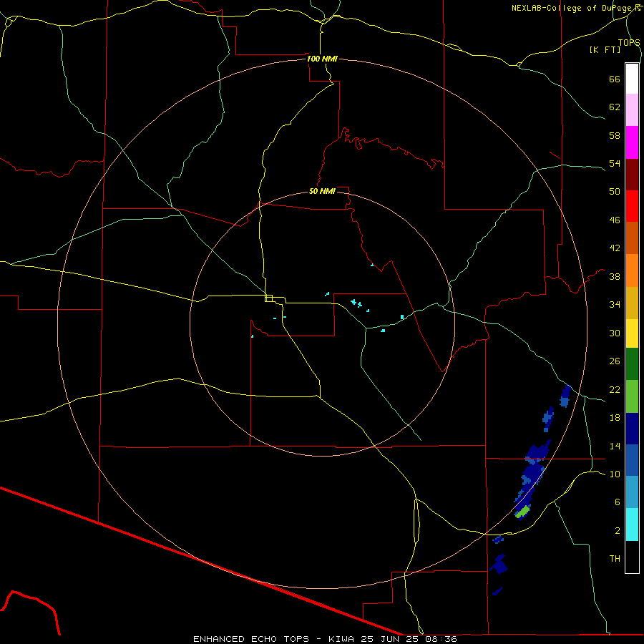The image size is (644, 644).
Task: Click the 66 value on the legend
Action: (x=615, y=79)
